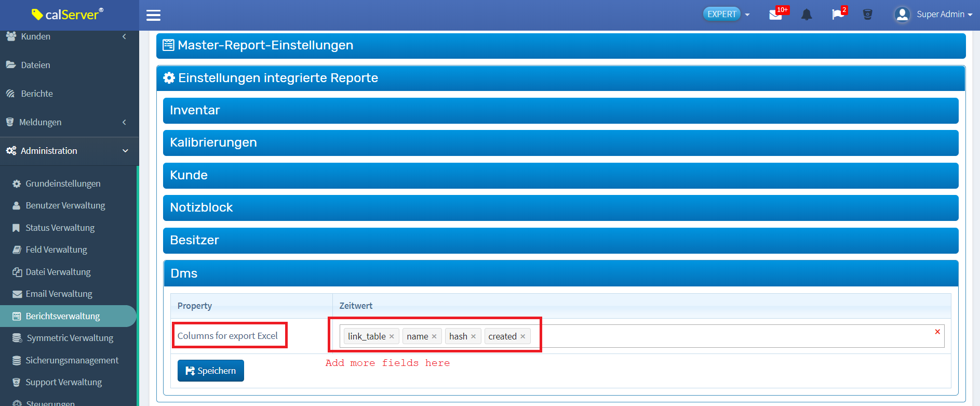Expand the Master-Report-Einstellungen panel
Screen dimensions: 980x406
coord(561,46)
